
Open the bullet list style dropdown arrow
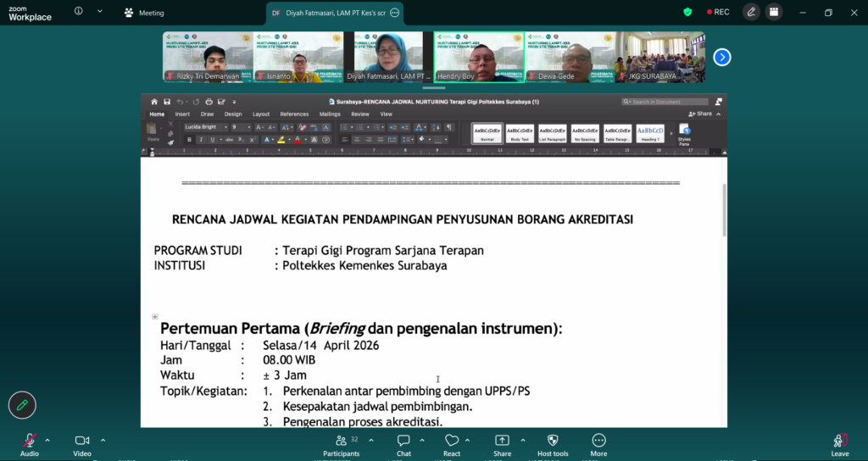352,127
